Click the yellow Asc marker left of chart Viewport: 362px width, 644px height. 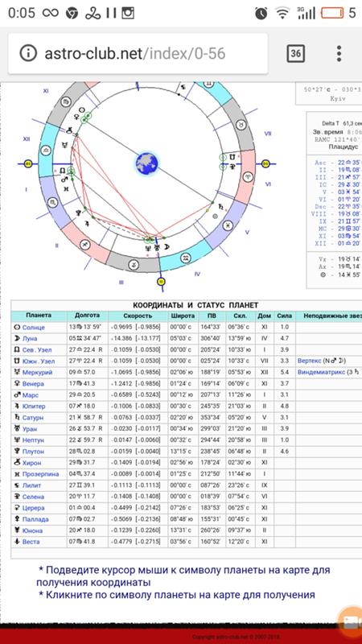point(28,164)
